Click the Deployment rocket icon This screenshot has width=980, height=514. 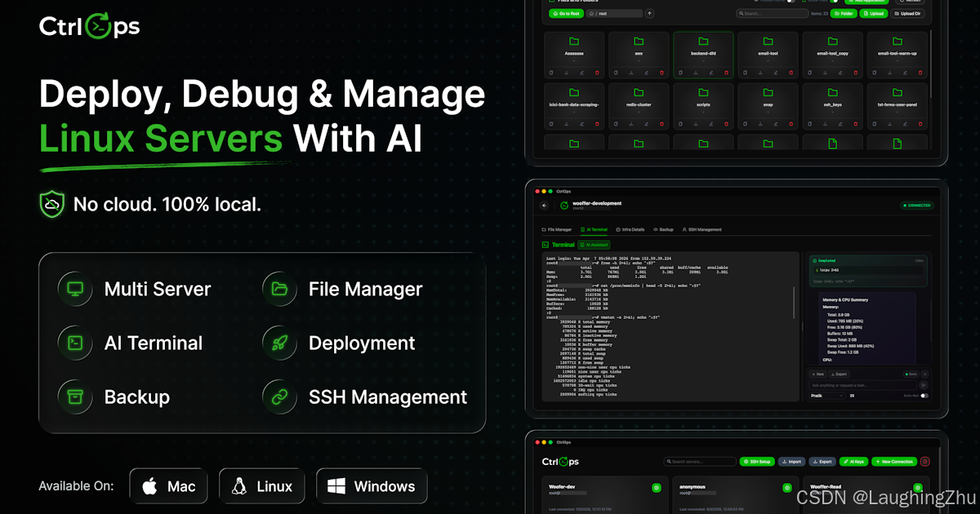(279, 343)
